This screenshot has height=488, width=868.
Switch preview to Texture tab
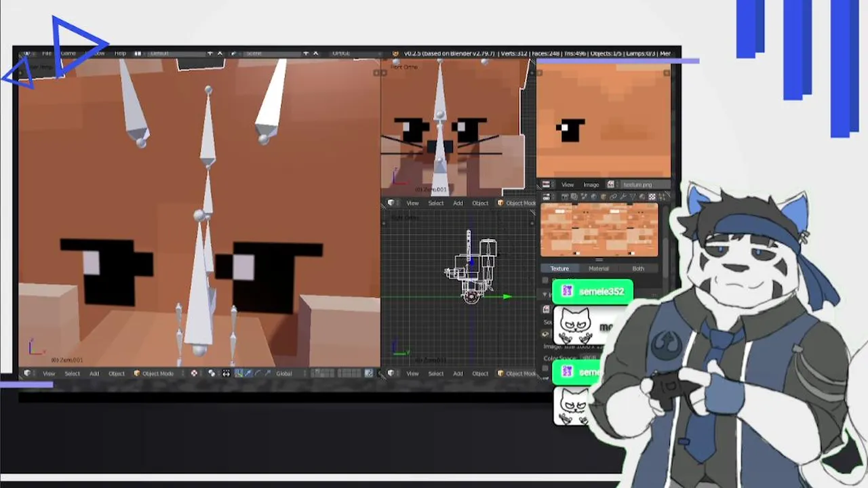click(559, 268)
